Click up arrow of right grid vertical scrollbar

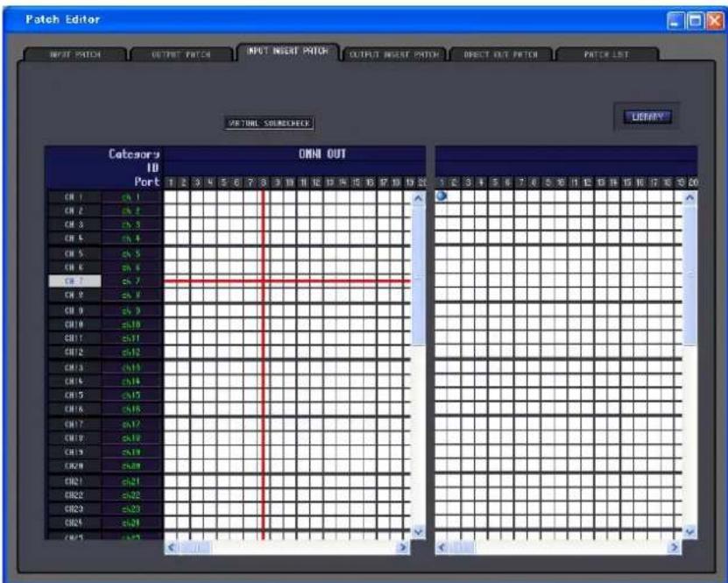pyautogui.click(x=690, y=198)
